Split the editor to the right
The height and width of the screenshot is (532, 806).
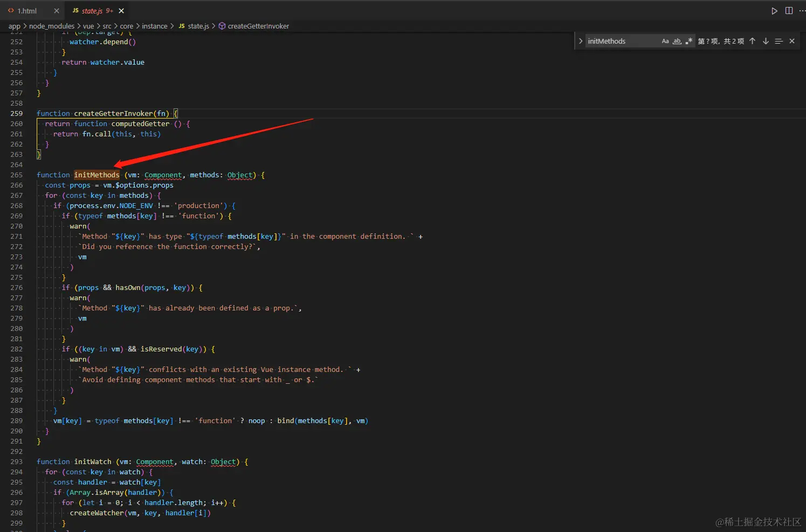coord(789,11)
